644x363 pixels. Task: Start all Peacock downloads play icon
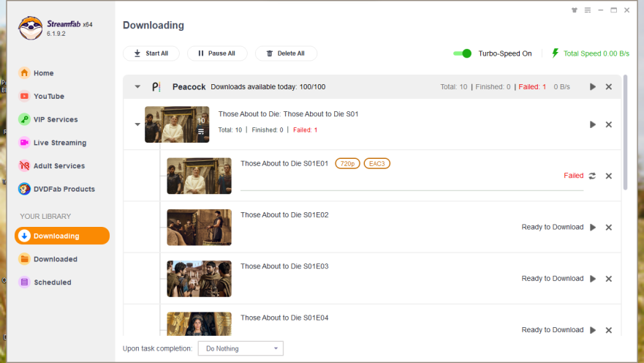coord(593,87)
